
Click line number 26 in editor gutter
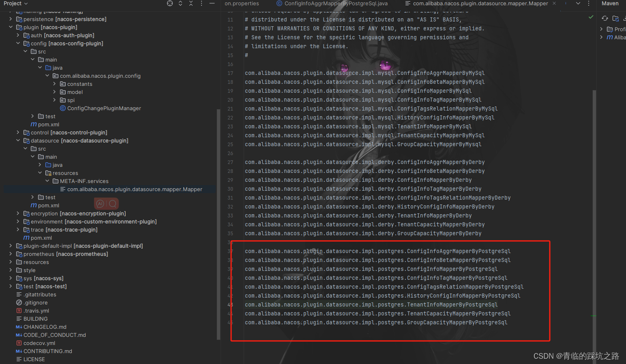click(230, 153)
